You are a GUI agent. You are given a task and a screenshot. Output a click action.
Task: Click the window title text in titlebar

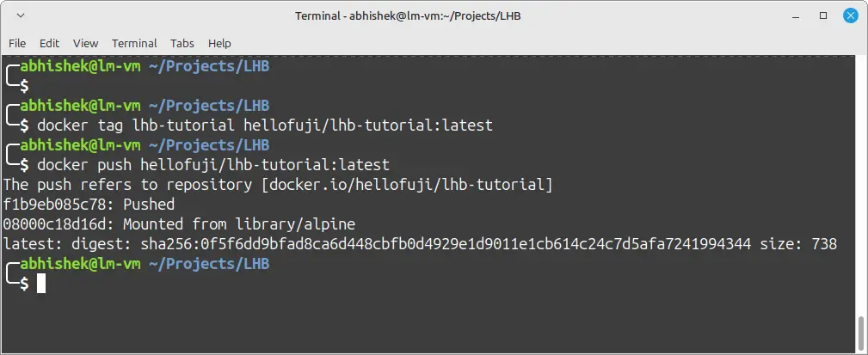tap(408, 16)
